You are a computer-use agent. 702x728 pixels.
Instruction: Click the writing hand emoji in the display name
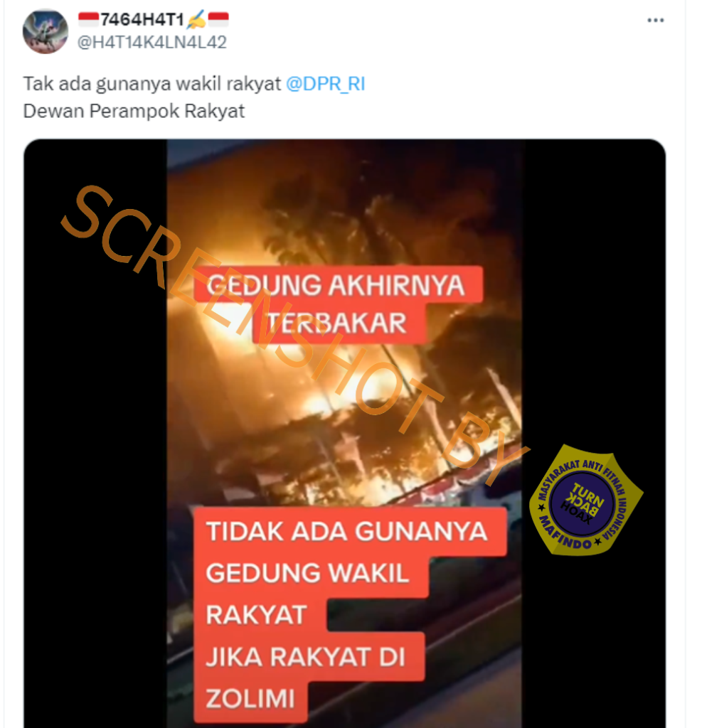196,19
